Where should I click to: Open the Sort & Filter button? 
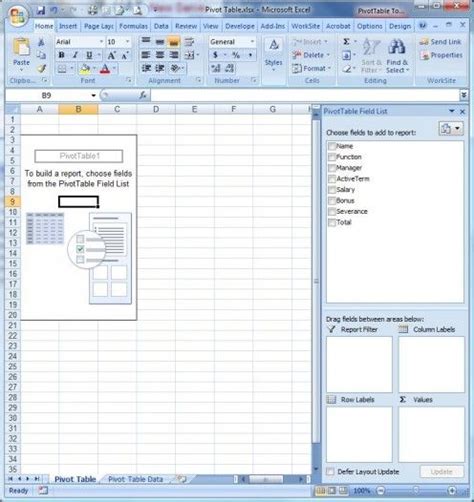(371, 56)
